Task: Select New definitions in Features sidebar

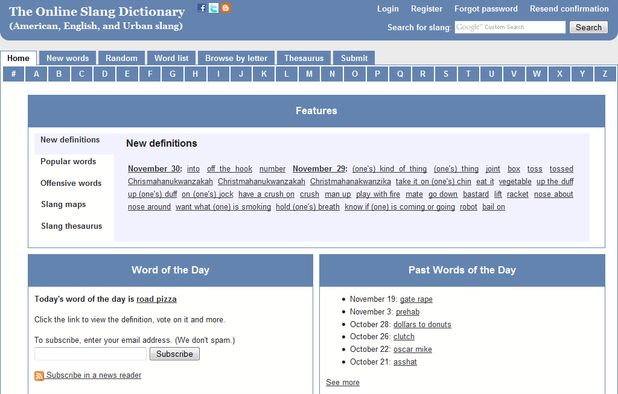Action: [70, 140]
